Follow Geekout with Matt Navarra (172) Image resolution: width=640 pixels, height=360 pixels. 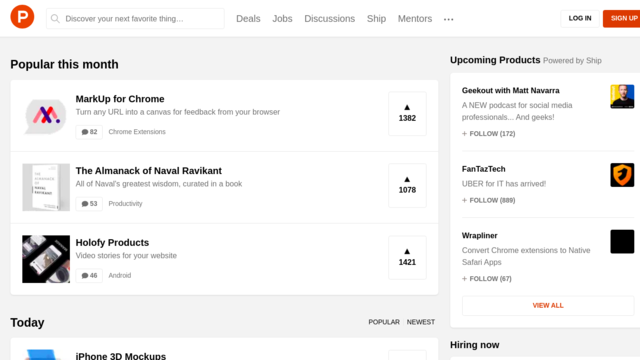(x=489, y=133)
